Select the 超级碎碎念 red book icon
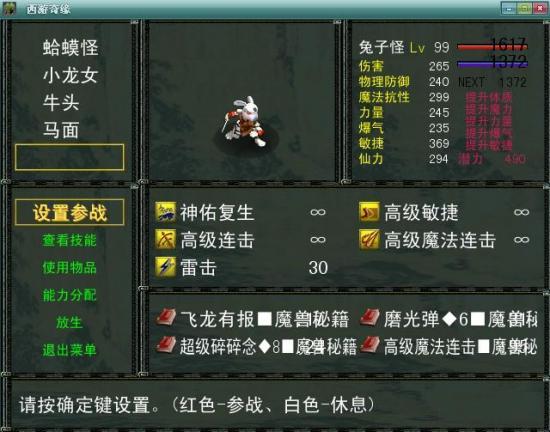 click(x=166, y=345)
